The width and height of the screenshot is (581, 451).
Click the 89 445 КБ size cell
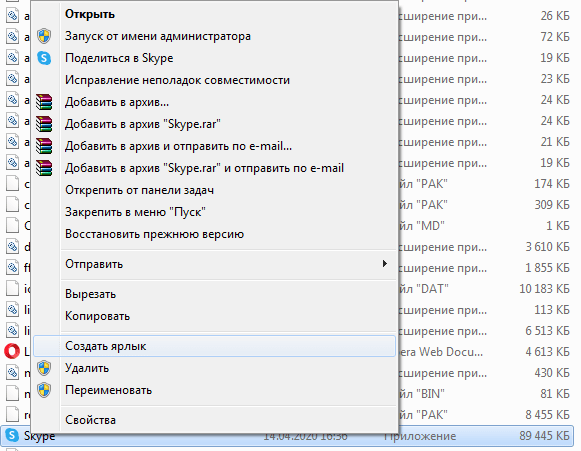(544, 436)
